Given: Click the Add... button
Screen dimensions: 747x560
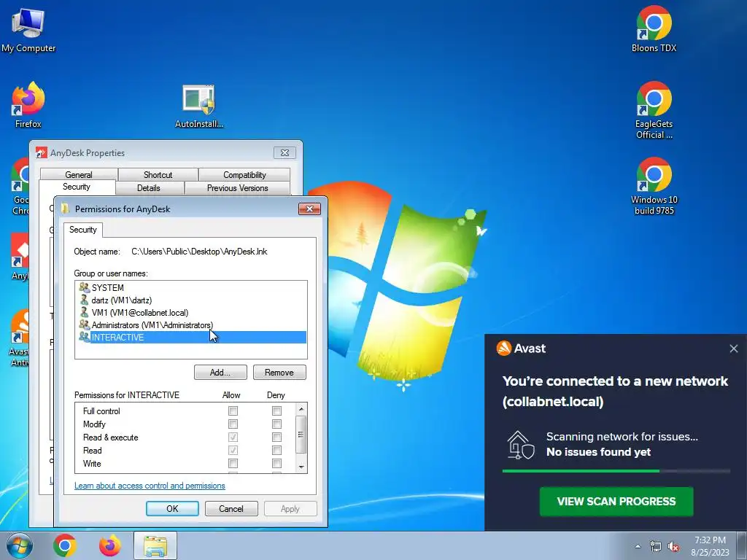Looking at the screenshot, I should (x=220, y=373).
